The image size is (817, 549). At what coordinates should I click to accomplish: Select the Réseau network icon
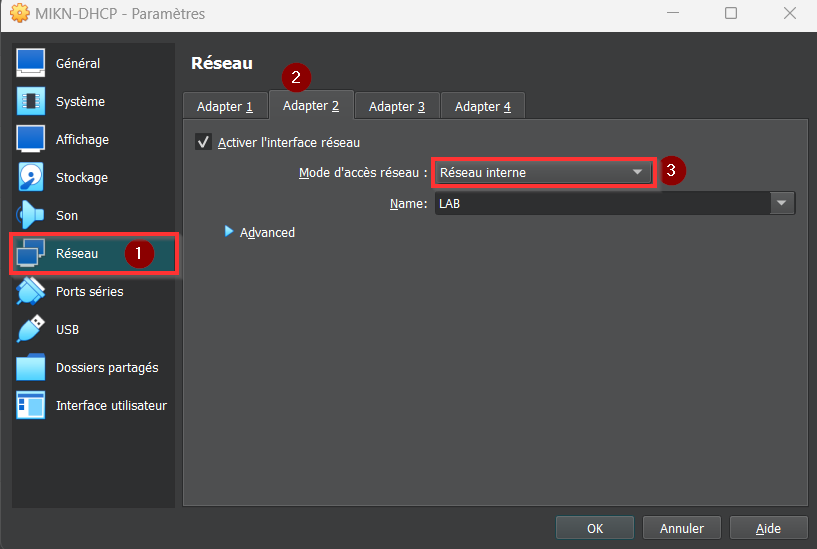tap(31, 253)
